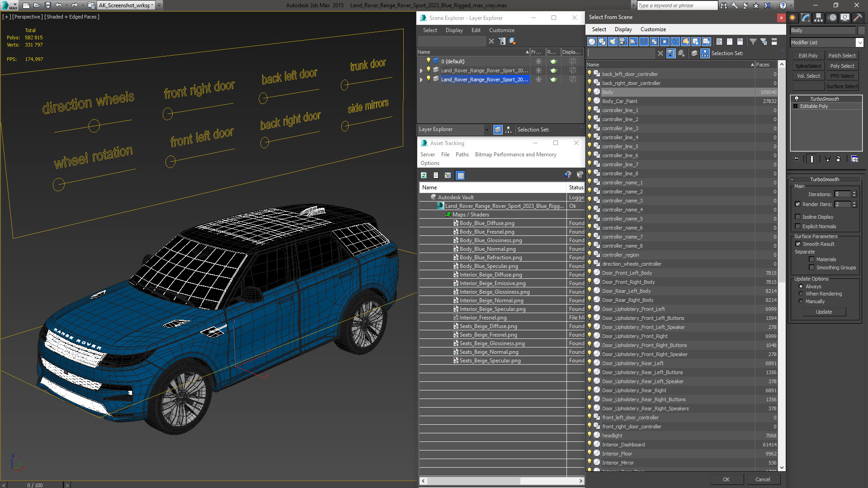
Task: Click the New Scene icon
Action: (26, 5)
